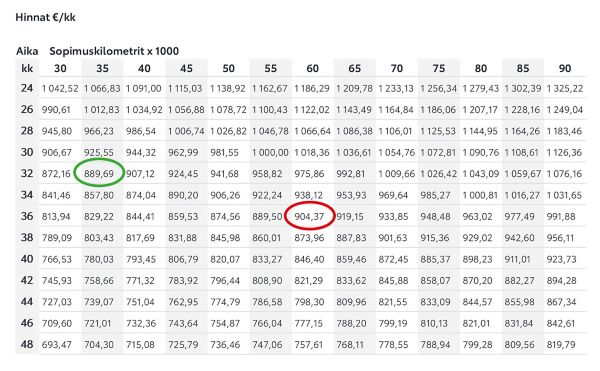Click the Aika column label
The image size is (600, 371).
point(27,51)
